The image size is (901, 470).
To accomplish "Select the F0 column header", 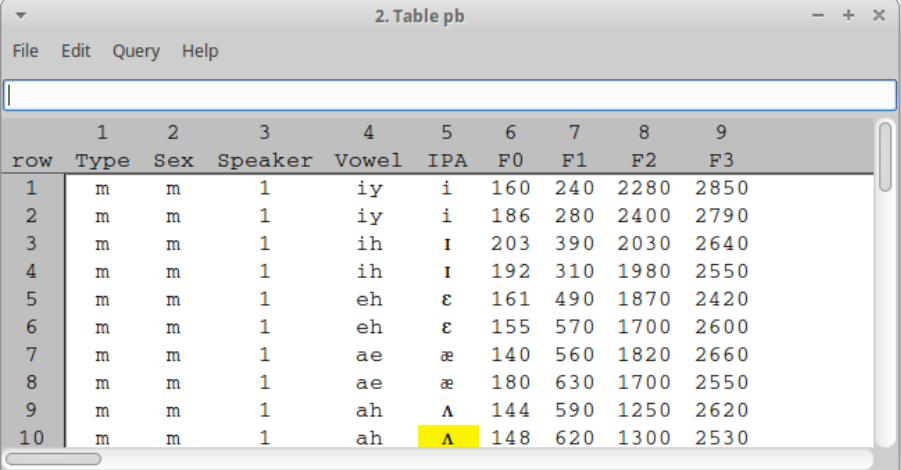I will (510, 160).
